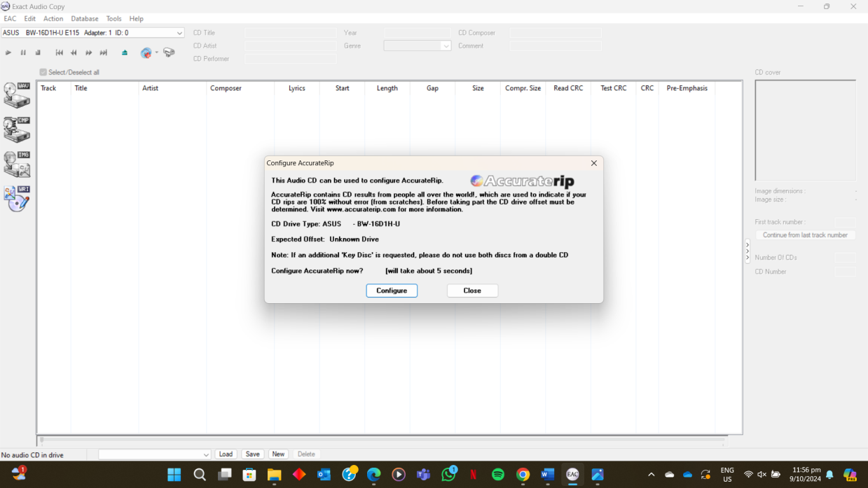Click the Continue from last track number button
This screenshot has height=488, width=868.
pyautogui.click(x=805, y=235)
